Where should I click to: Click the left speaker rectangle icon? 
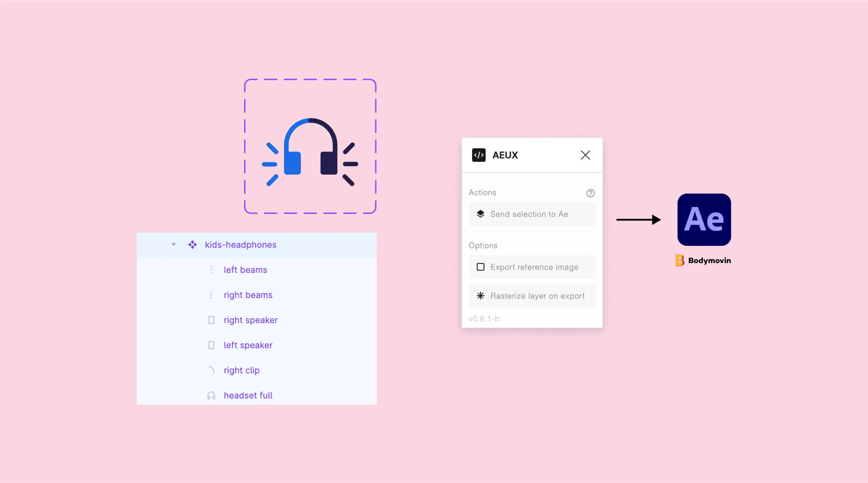[x=211, y=345]
